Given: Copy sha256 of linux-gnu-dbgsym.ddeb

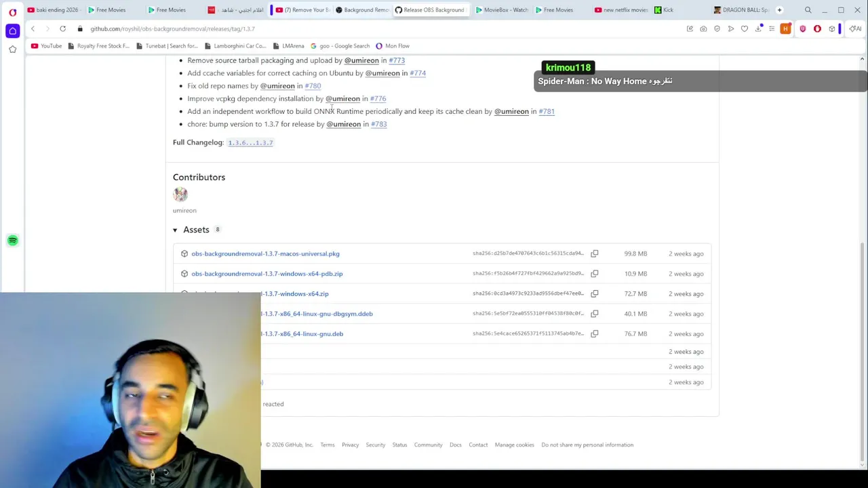Looking at the screenshot, I should (595, 314).
